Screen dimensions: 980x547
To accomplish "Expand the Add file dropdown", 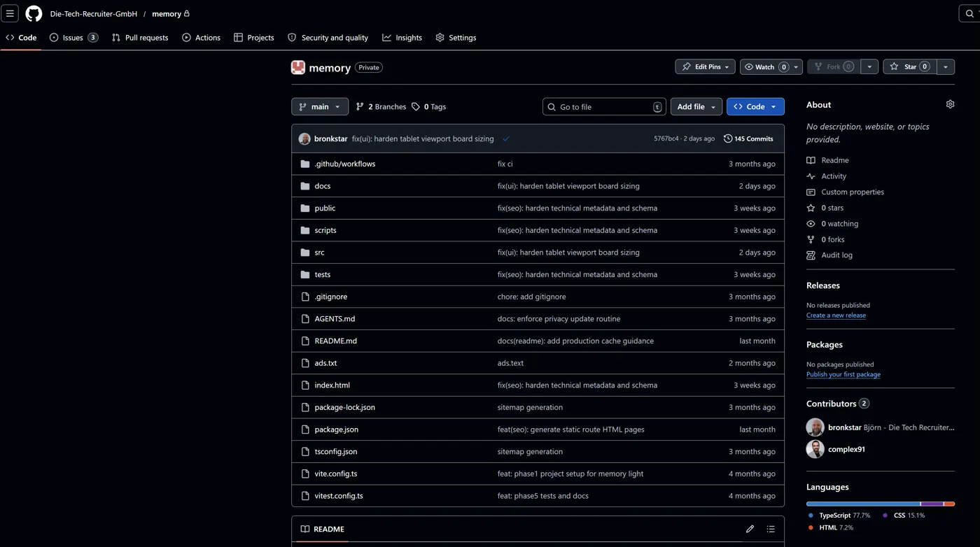I will [696, 106].
